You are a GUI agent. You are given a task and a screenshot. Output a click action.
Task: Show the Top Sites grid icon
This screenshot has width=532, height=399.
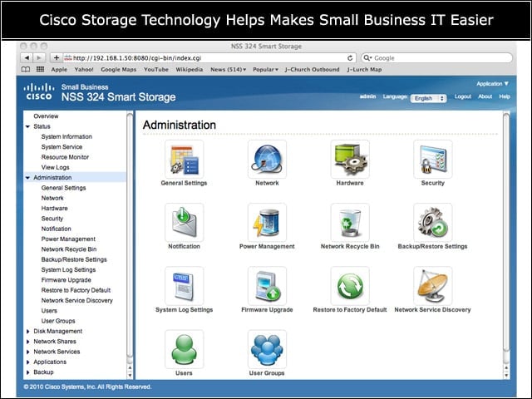[40, 70]
